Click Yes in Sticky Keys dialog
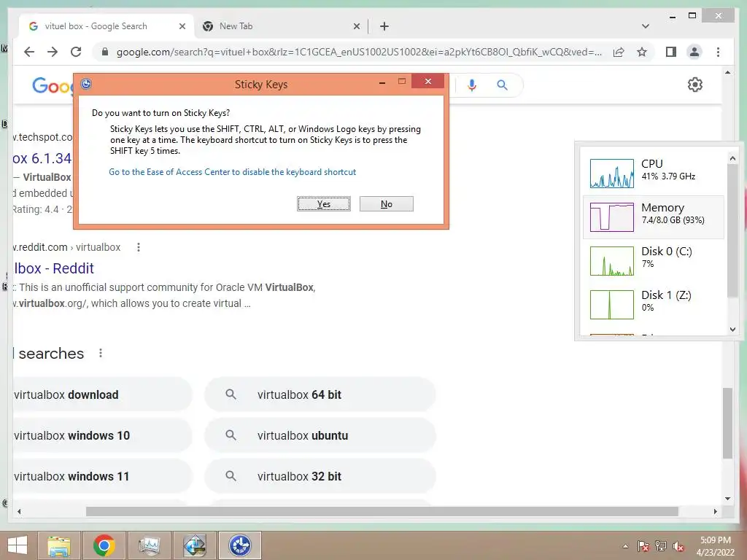This screenshot has height=560, width=747. (323, 204)
